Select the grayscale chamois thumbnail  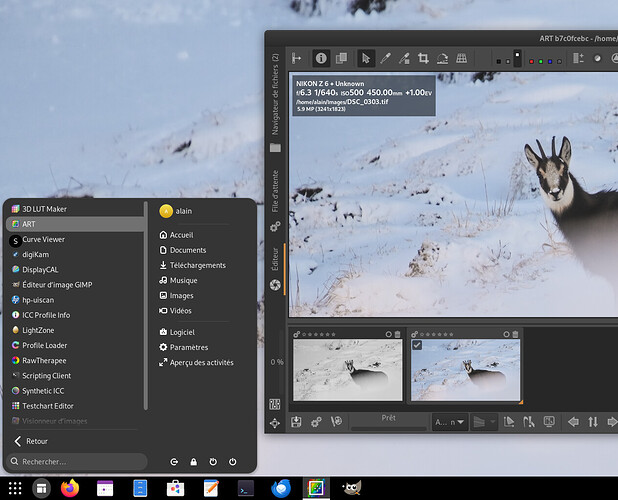click(348, 370)
